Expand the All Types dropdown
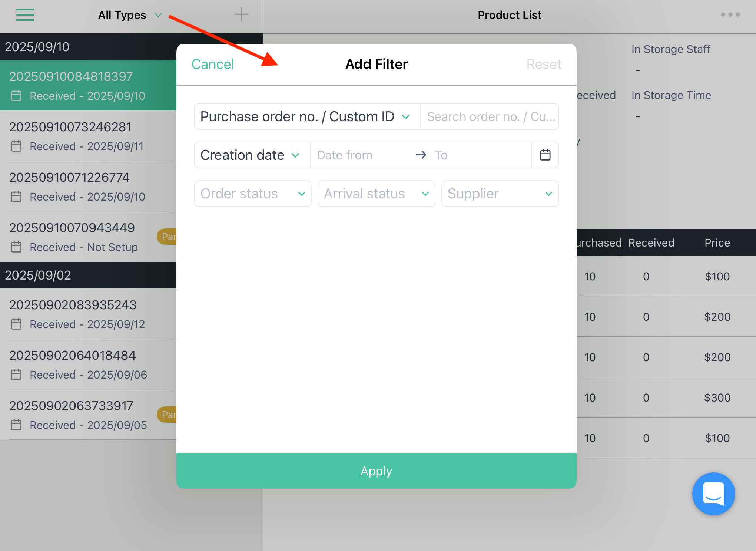The image size is (756, 551). pos(130,15)
